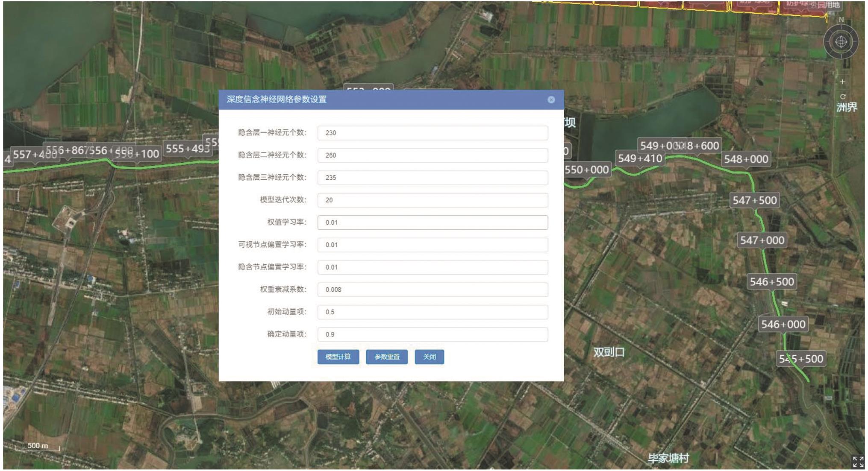The width and height of the screenshot is (868, 471).
Task: Click the N north indicator on compass
Action: click(841, 20)
